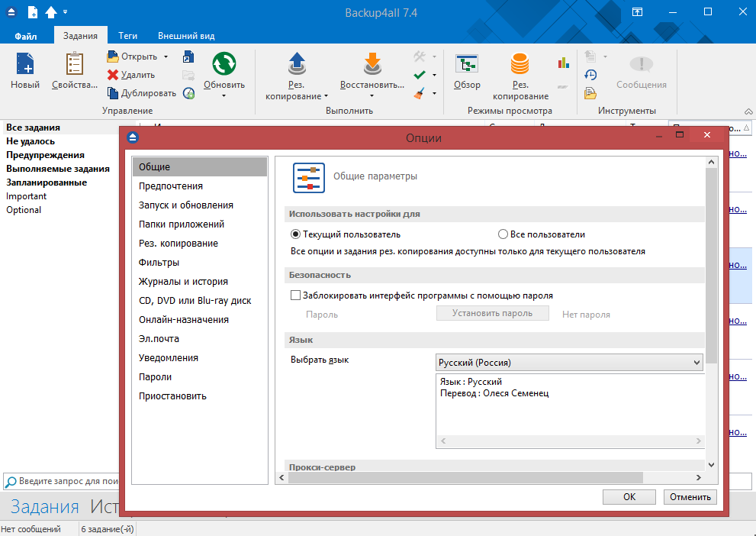
Task: Click the white up arrow quick access icon
Action: 51,12
